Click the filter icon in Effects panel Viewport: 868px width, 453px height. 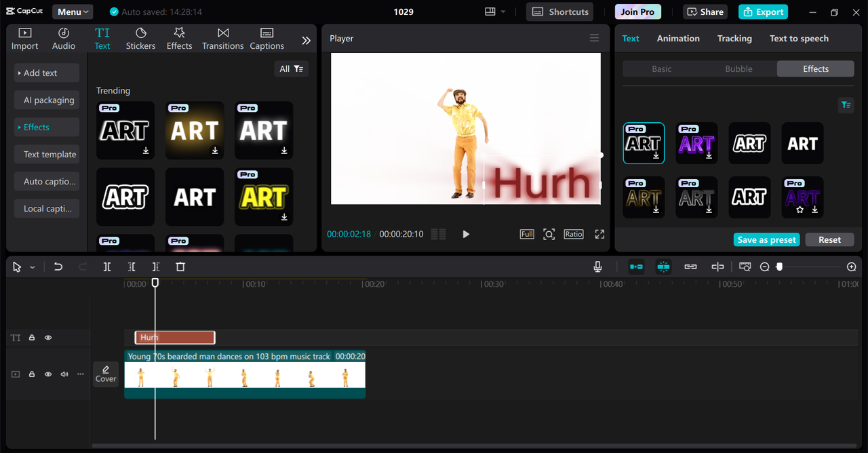846,104
